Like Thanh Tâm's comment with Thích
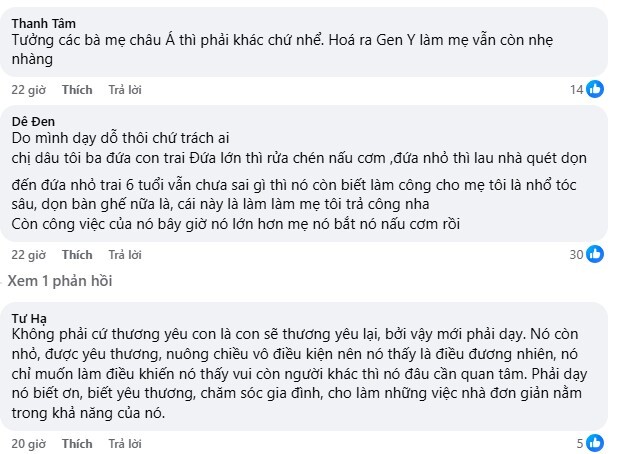The width and height of the screenshot is (628, 454). pos(77,90)
